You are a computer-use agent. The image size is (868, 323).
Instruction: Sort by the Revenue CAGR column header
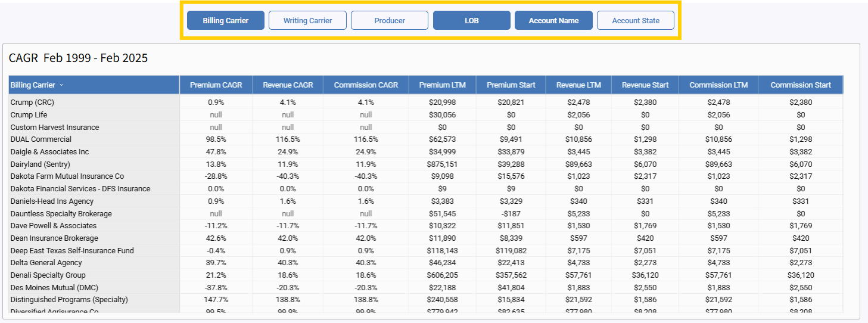288,85
